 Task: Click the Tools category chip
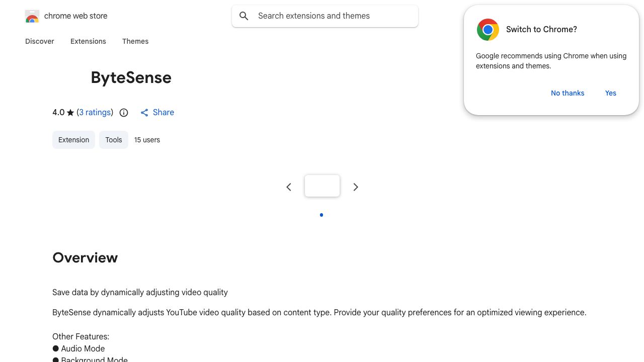point(114,140)
